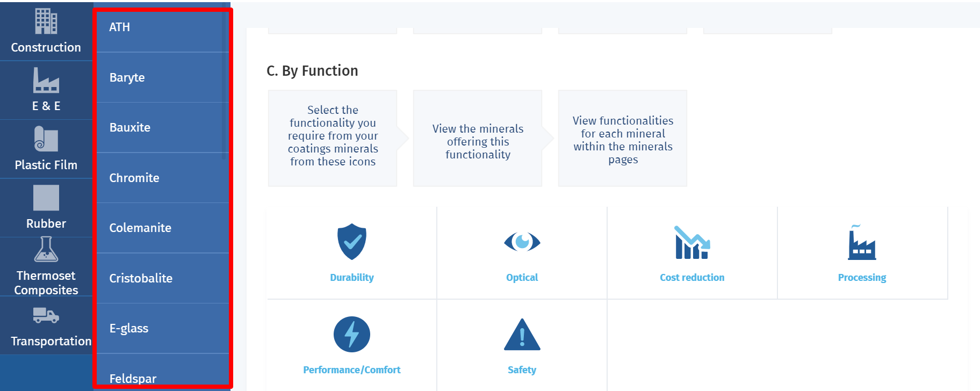Click the minerals list scrollbar

pos(225,81)
